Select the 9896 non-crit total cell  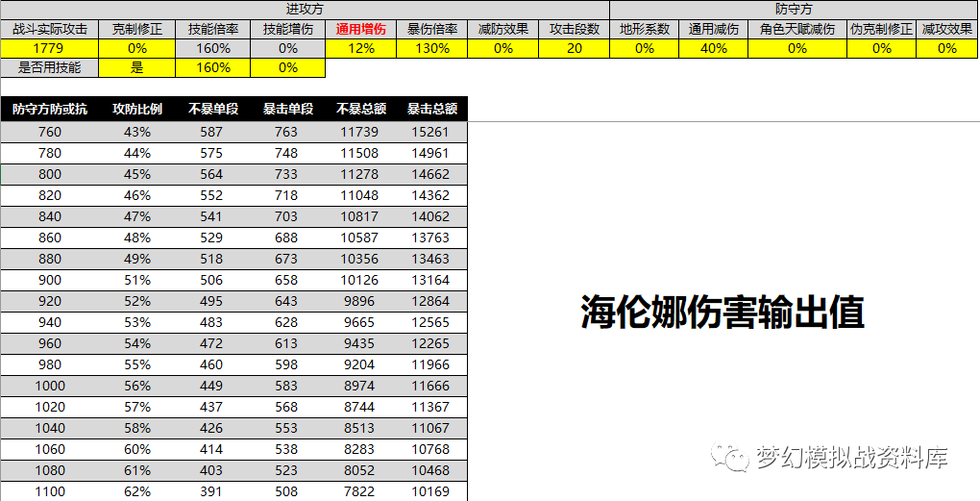360,302
